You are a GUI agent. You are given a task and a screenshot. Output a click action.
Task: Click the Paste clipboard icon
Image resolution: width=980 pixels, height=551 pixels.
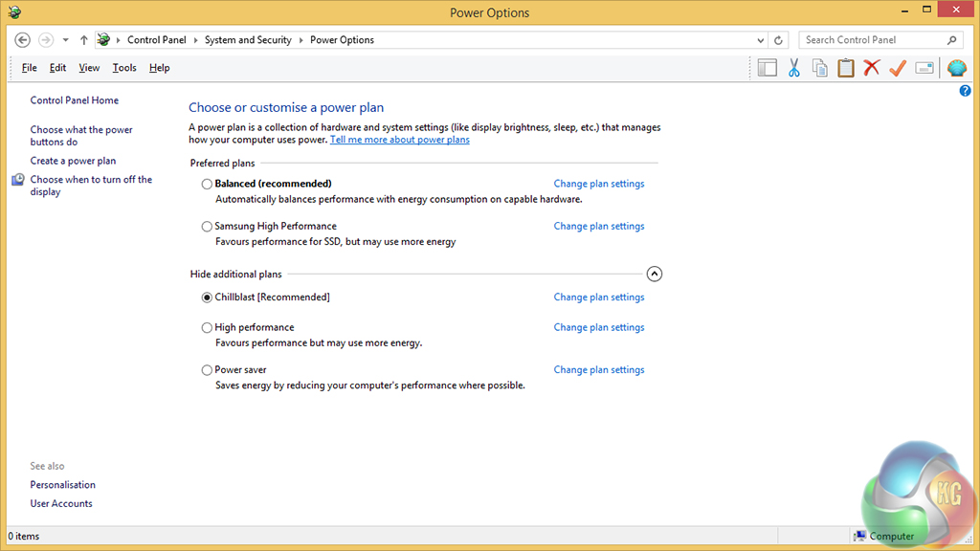[x=845, y=68]
